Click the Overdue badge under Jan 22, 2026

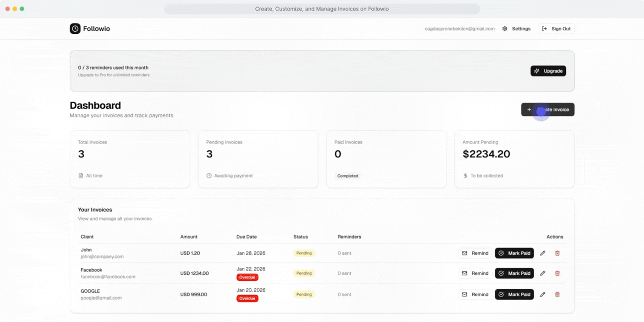247,277
